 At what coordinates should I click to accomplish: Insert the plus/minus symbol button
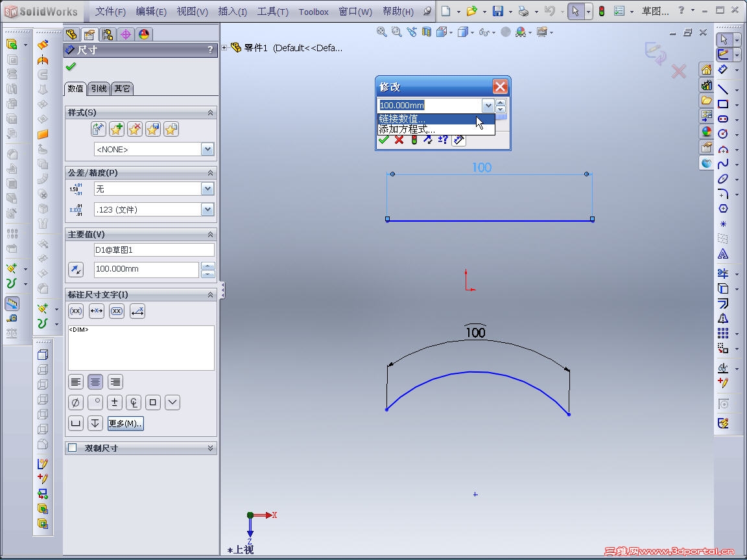click(114, 402)
